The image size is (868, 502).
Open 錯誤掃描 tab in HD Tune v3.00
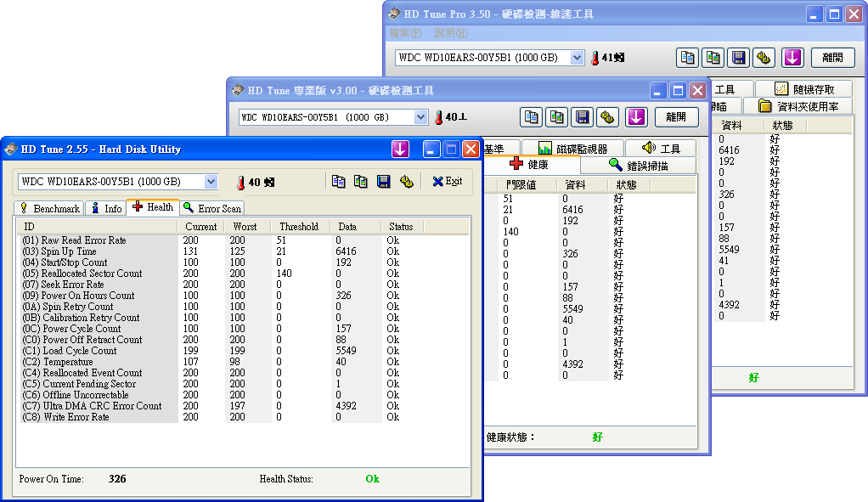pos(639,165)
